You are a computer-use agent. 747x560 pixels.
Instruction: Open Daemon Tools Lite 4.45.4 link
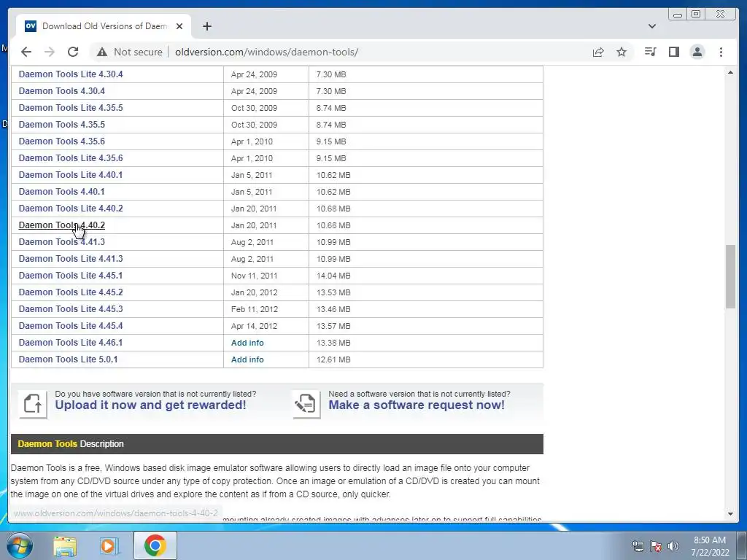tap(71, 326)
